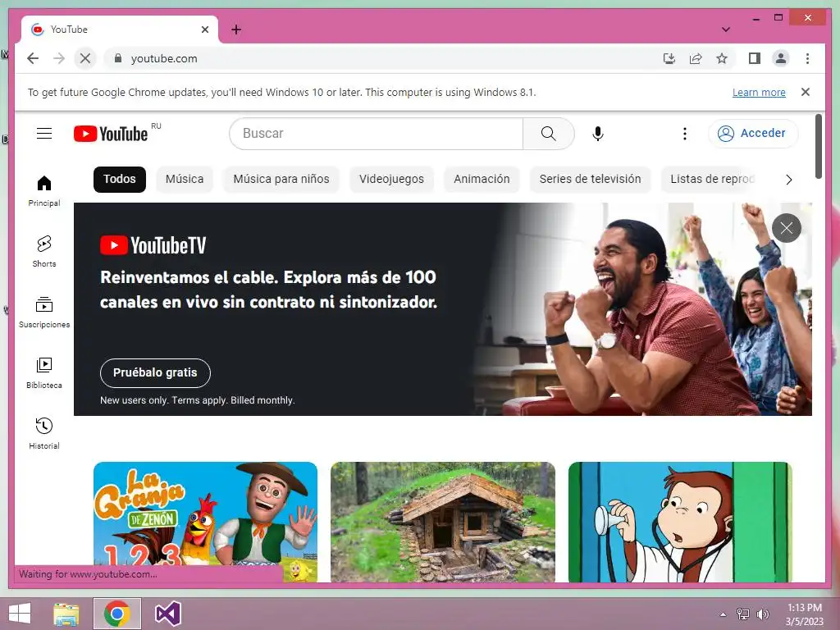Viewport: 840px width, 630px height.
Task: Select the Videojuegos filter chip
Action: click(391, 179)
